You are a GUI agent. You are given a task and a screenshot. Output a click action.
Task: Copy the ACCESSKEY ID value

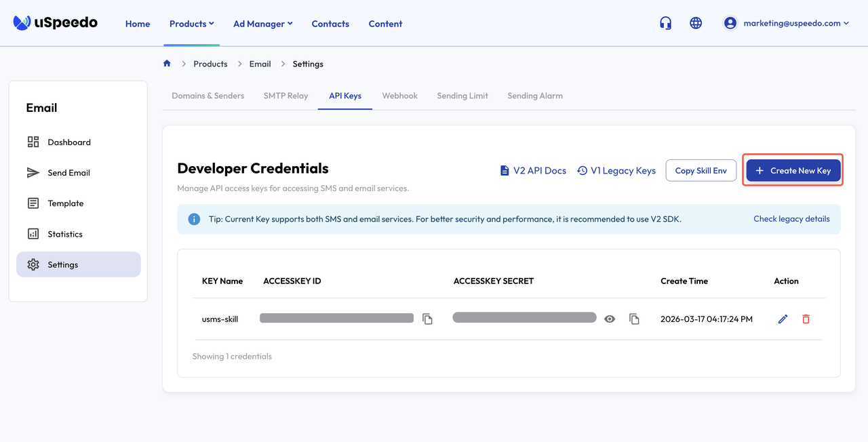(427, 319)
